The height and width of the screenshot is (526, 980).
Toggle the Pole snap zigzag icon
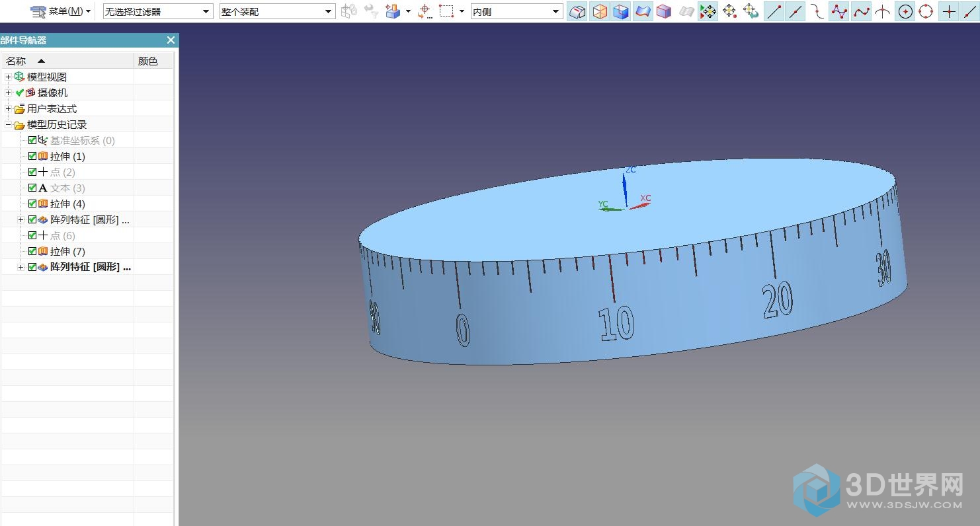point(839,11)
